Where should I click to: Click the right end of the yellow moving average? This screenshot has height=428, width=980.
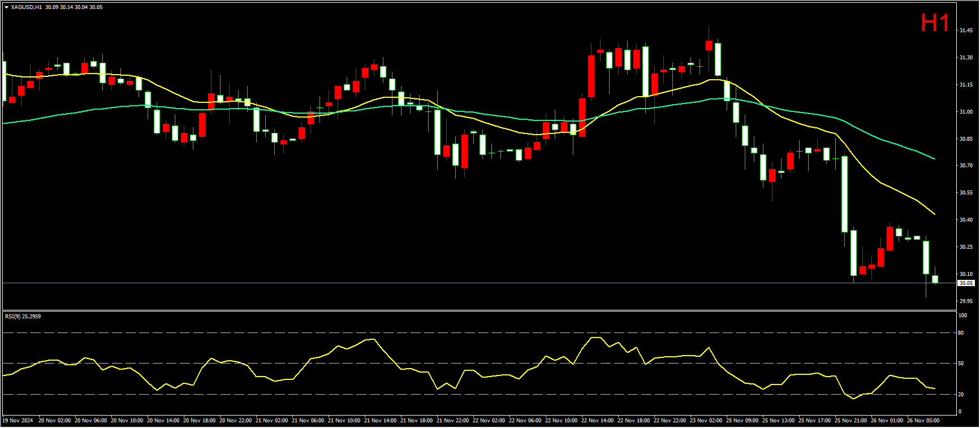(x=934, y=214)
